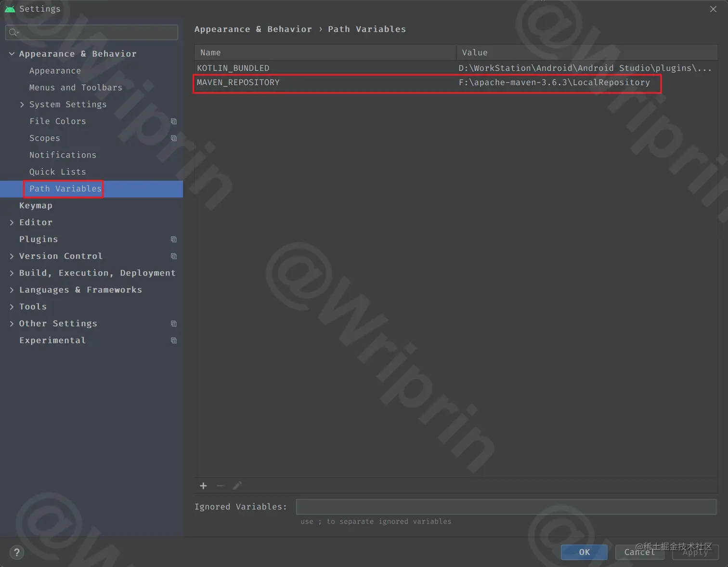Add a new path variable with plus icon

(203, 486)
